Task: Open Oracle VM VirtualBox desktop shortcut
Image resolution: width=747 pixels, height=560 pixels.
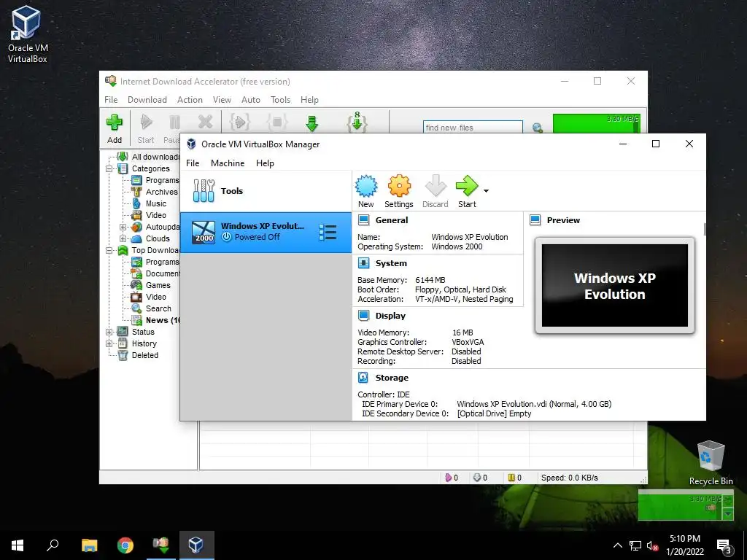Action: click(x=28, y=34)
